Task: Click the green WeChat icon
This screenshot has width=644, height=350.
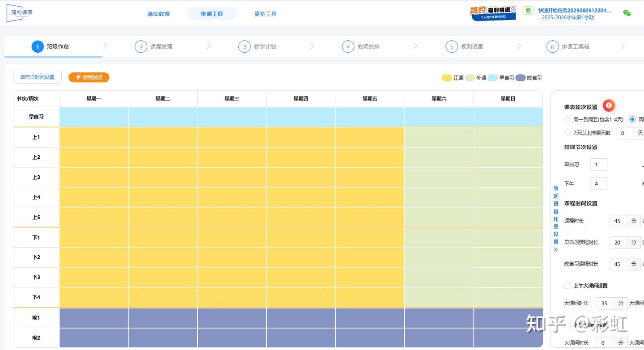Action: (627, 13)
